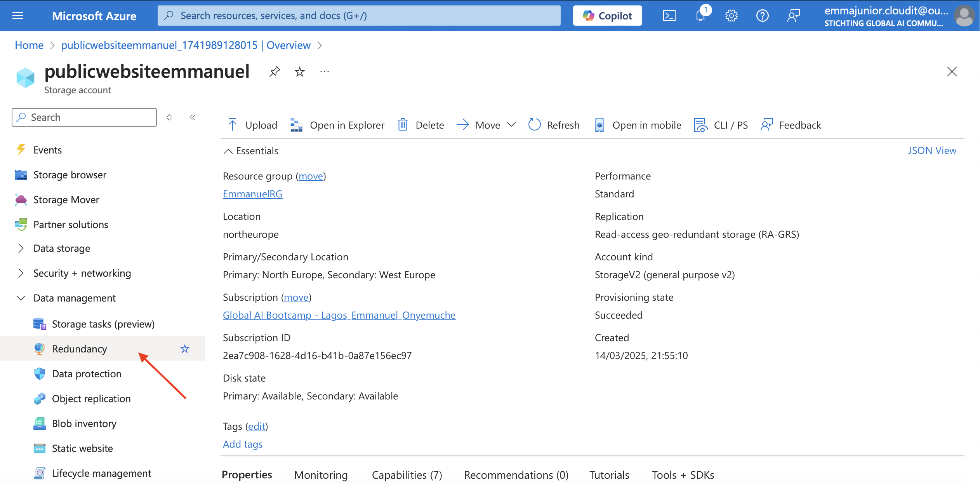This screenshot has width=980, height=483.
Task: Click Subscription ID value 2ea7c908-1628-4d16-b41b-0a87e156ec97
Action: (x=317, y=356)
